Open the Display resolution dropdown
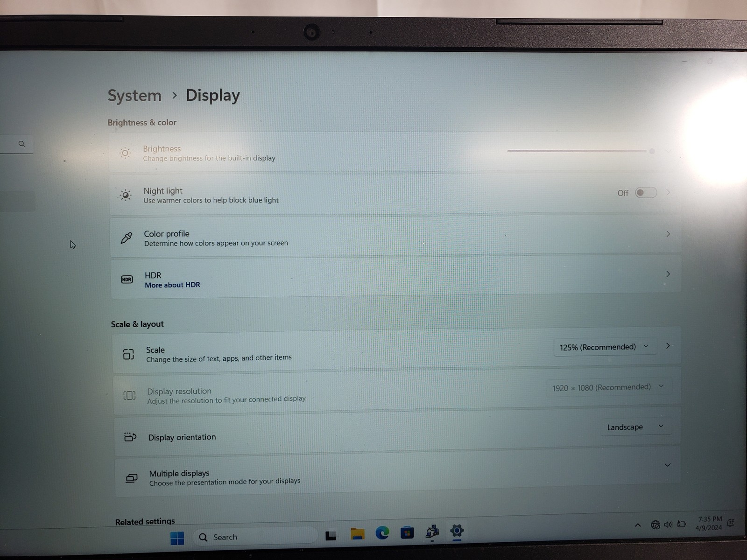 tap(608, 387)
